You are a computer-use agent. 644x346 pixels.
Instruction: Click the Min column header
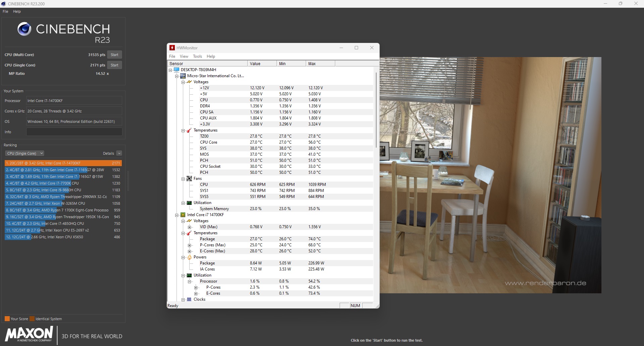tap(291, 63)
